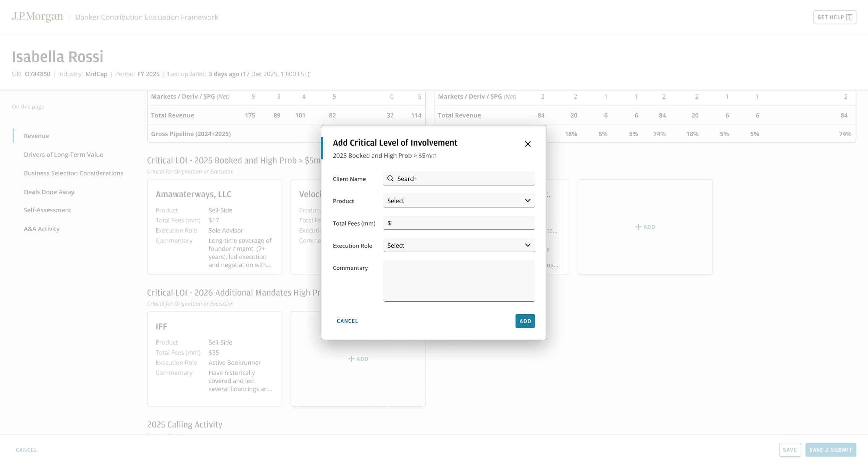Image resolution: width=868 pixels, height=465 pixels.
Task: Open the Amawaterways, LLC card
Action: 215,227
